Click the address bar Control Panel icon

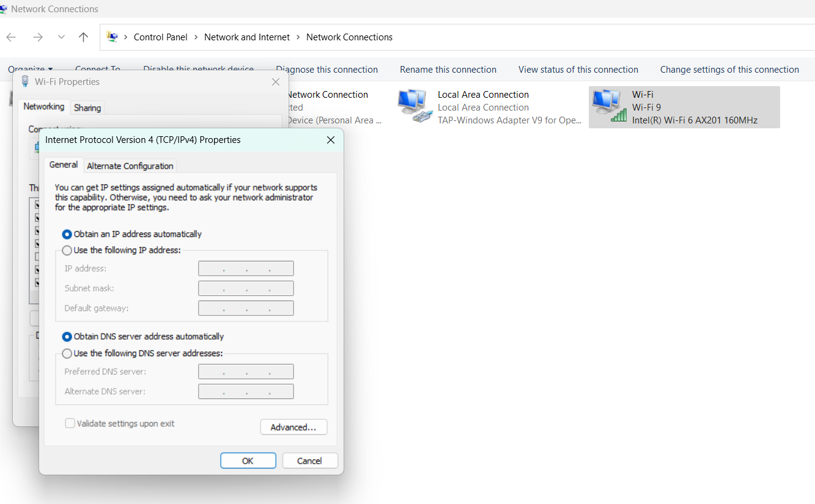coord(112,37)
